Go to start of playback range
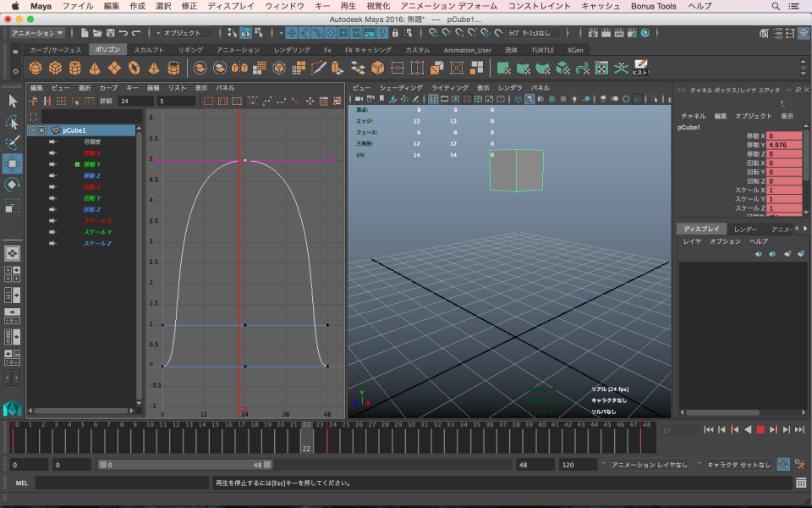 [x=709, y=429]
